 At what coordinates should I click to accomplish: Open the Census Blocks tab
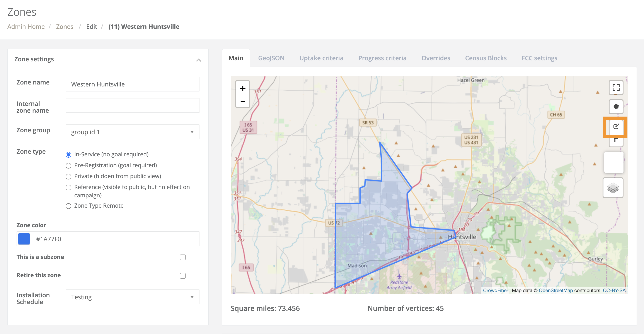click(486, 58)
